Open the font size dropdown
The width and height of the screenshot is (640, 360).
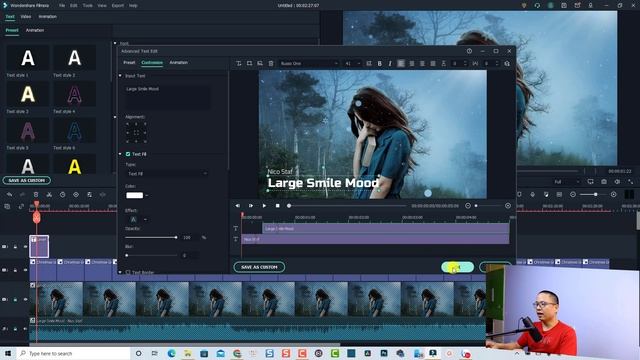[x=353, y=63]
